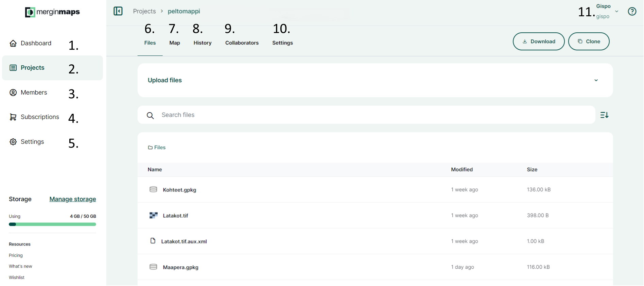Click the storage usage progress bar

[52, 224]
